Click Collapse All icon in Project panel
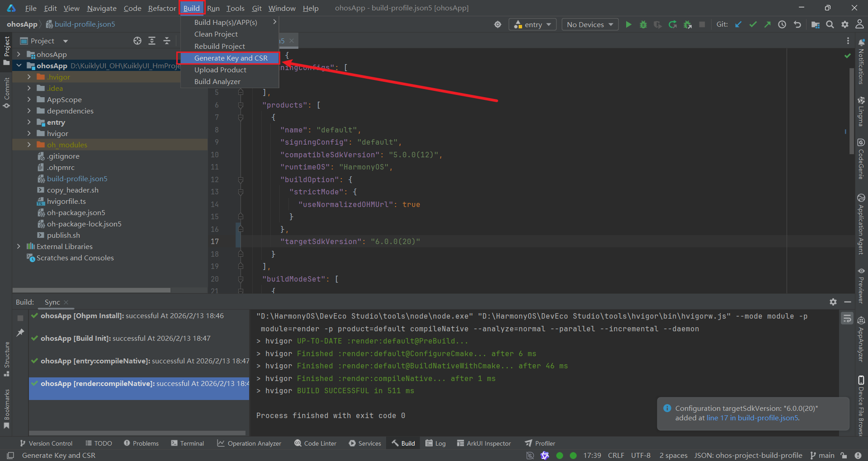The height and width of the screenshot is (461, 868). 167,41
